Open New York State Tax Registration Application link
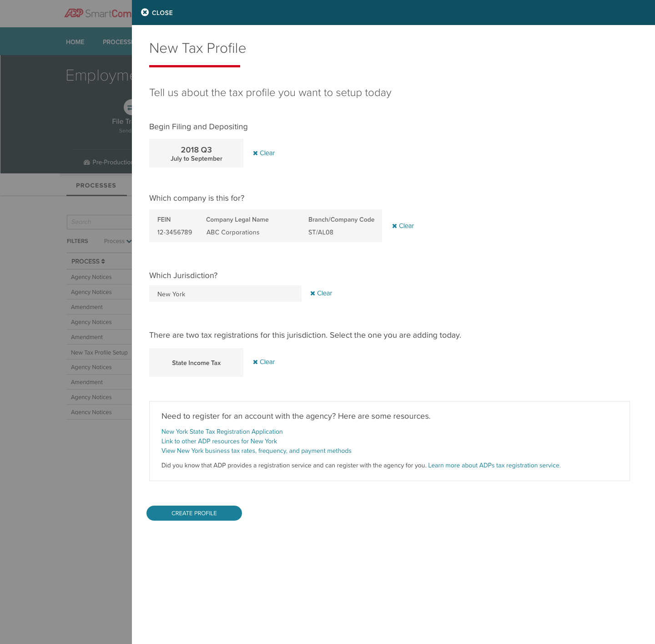655x644 pixels. 222,431
